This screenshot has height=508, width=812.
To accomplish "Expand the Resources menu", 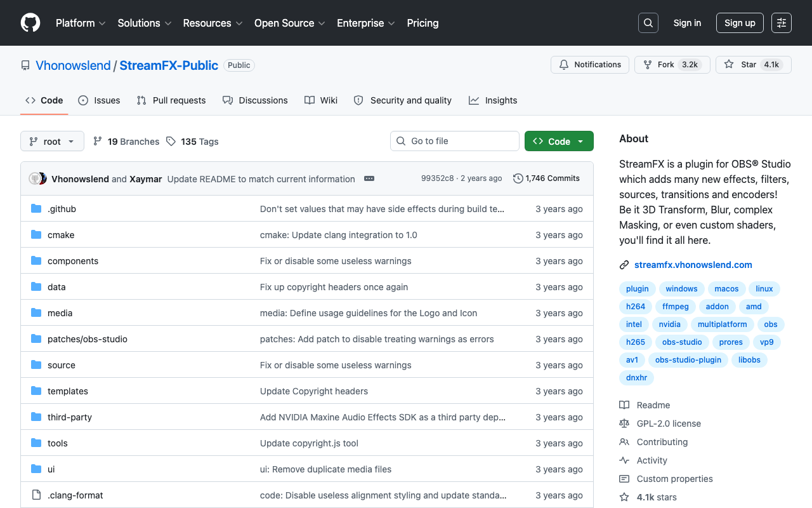I will coord(213,23).
